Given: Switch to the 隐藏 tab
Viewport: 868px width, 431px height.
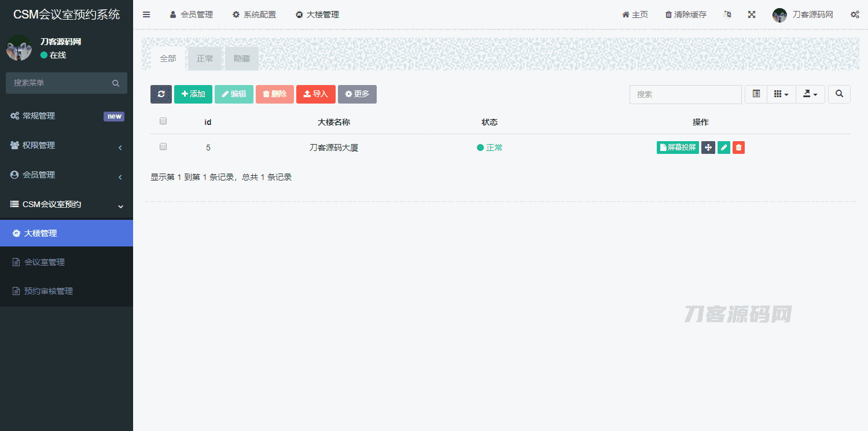Looking at the screenshot, I should coord(242,58).
